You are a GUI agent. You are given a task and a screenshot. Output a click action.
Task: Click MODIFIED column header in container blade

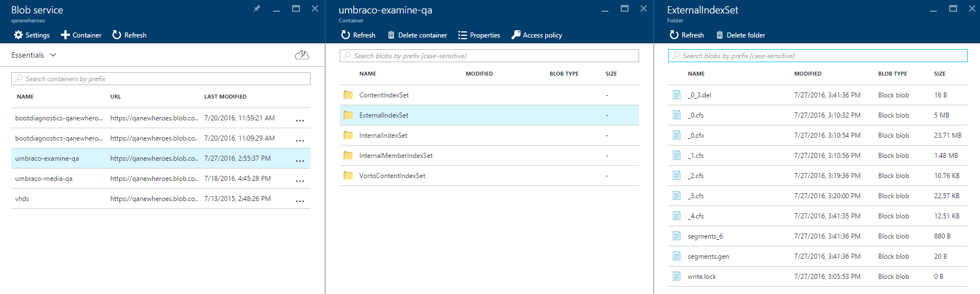click(x=479, y=73)
